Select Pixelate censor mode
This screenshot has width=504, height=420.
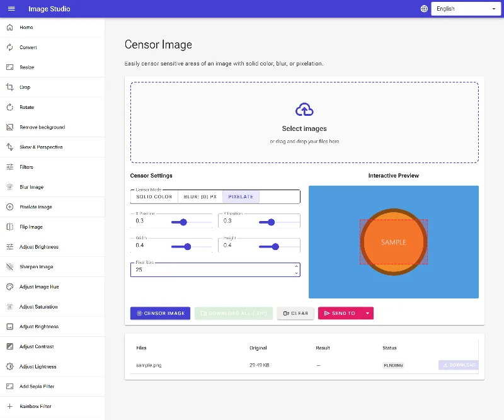click(241, 196)
